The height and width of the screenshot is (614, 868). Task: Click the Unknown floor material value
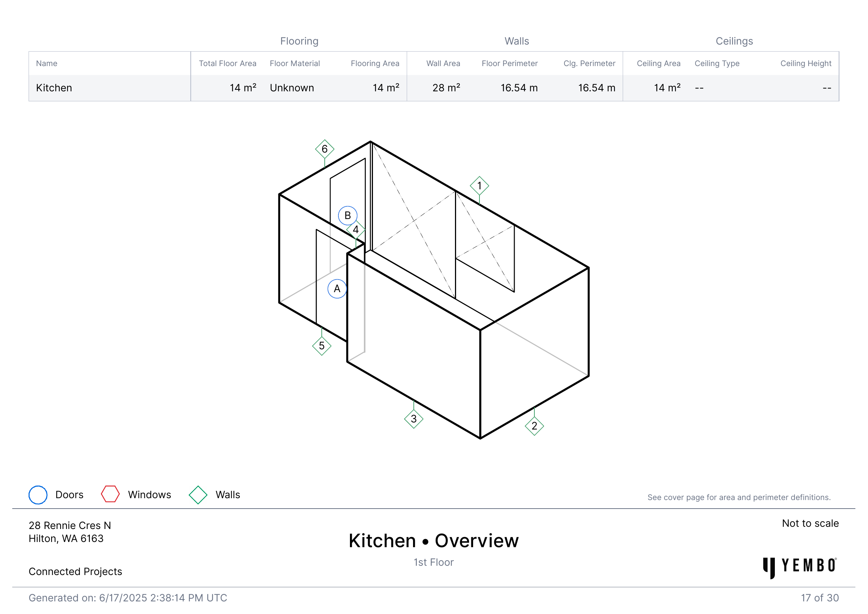[292, 88]
